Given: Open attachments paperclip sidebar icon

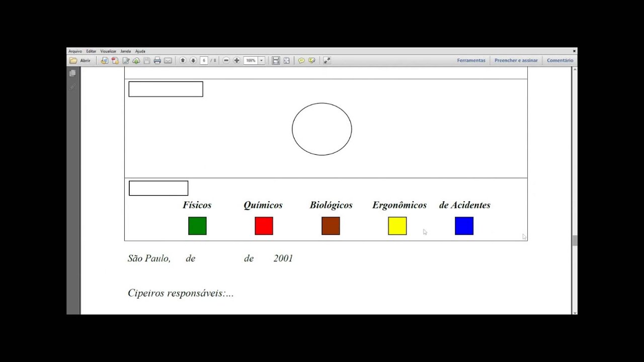Looking at the screenshot, I should point(73,87).
